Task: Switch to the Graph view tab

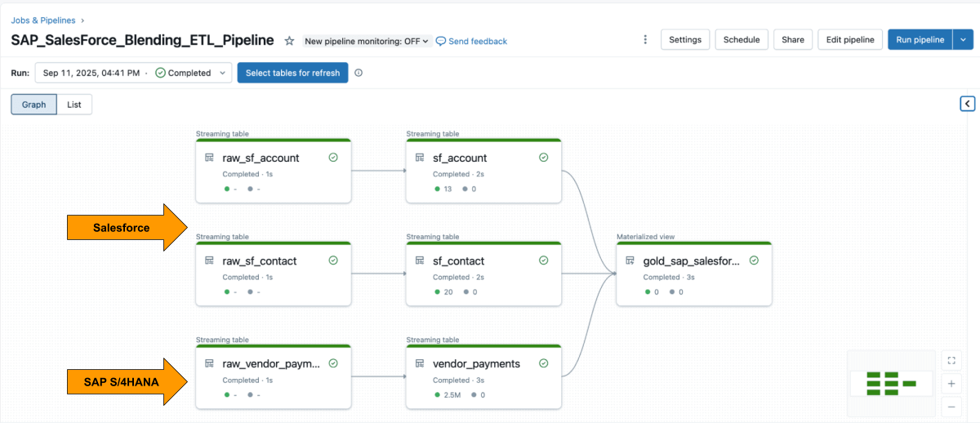Action: click(33, 105)
